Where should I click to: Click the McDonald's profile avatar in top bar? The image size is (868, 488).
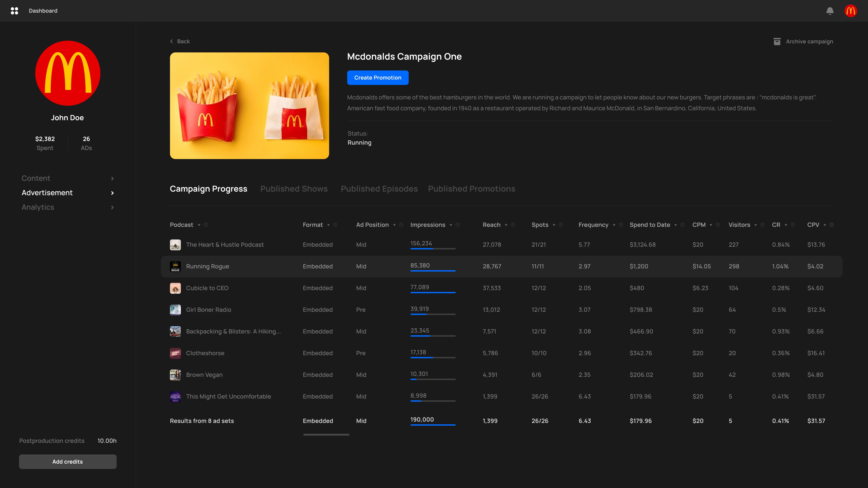point(850,11)
